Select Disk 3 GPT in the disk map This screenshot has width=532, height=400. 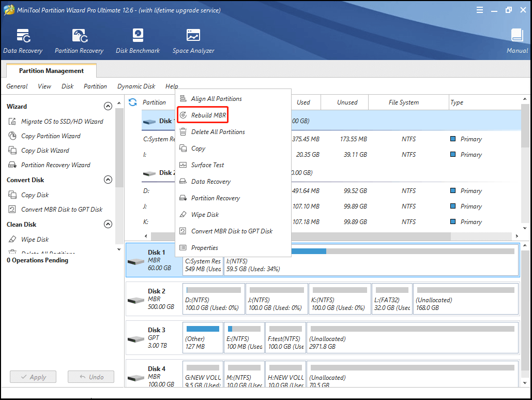tap(155, 337)
